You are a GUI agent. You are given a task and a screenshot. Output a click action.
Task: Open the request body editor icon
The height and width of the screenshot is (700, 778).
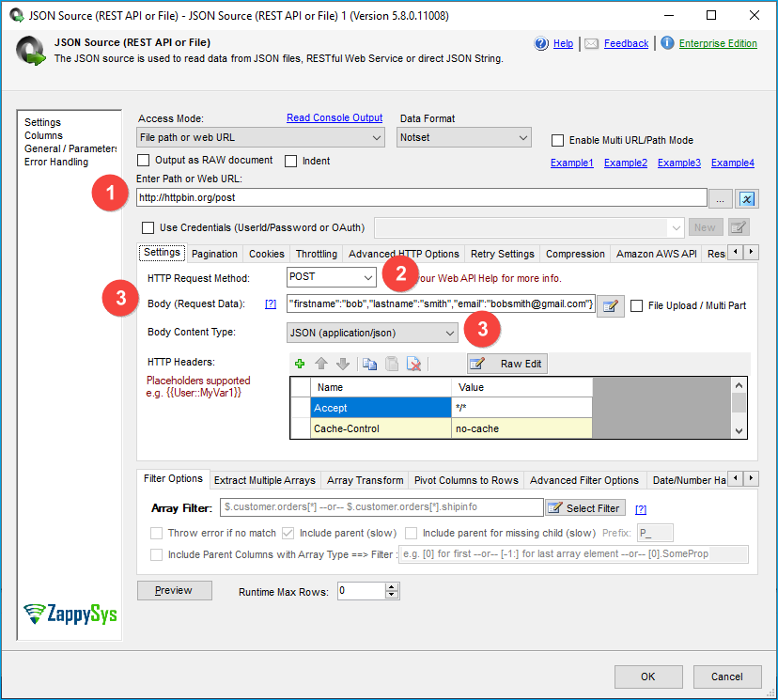[611, 305]
